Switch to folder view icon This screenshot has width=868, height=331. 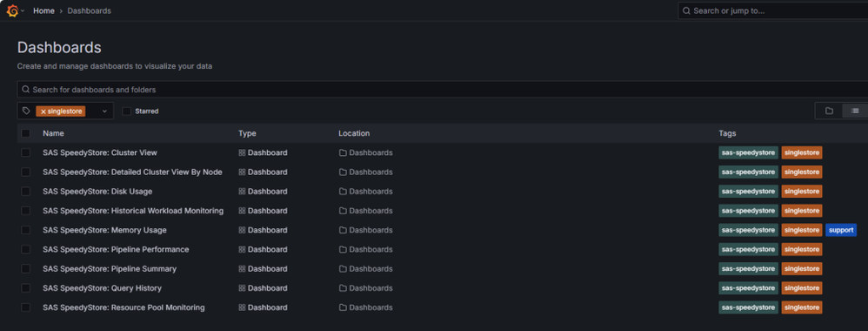tap(829, 111)
